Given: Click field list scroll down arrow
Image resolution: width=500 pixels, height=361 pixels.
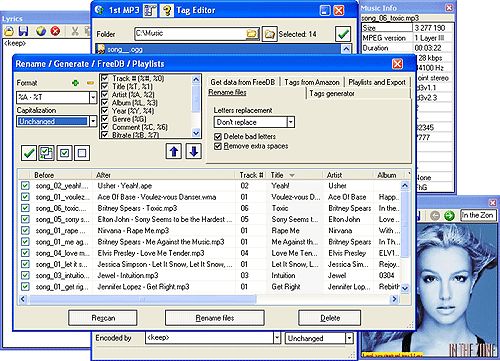Looking at the screenshot, I should pyautogui.click(x=196, y=133).
